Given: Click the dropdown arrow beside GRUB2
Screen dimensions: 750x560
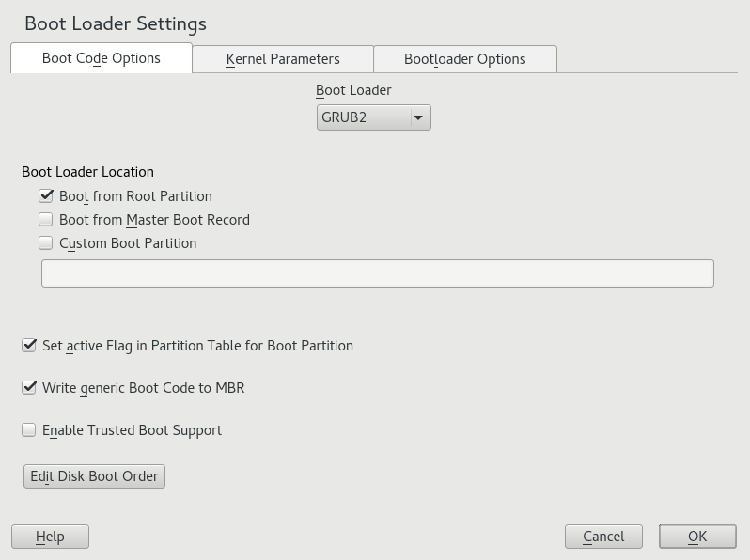Looking at the screenshot, I should point(419,117).
